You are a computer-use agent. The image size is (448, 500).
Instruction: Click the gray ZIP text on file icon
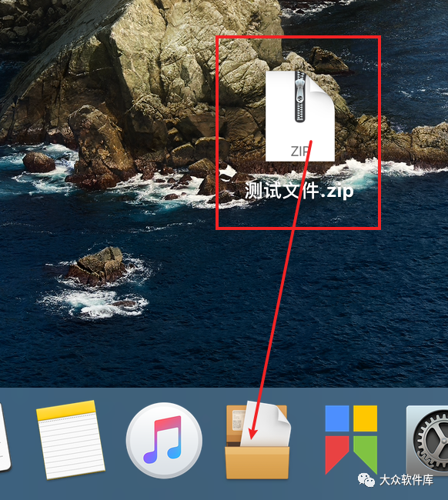(299, 151)
